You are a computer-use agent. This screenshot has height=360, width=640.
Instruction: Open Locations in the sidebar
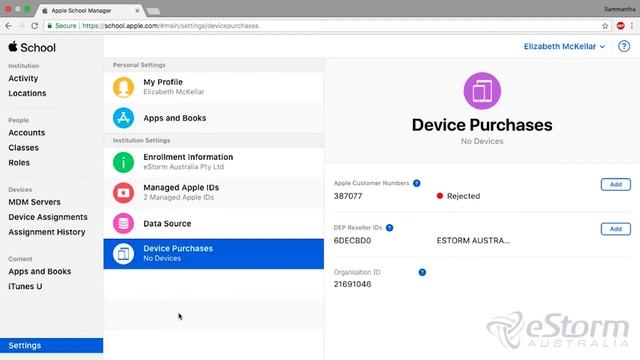(27, 93)
